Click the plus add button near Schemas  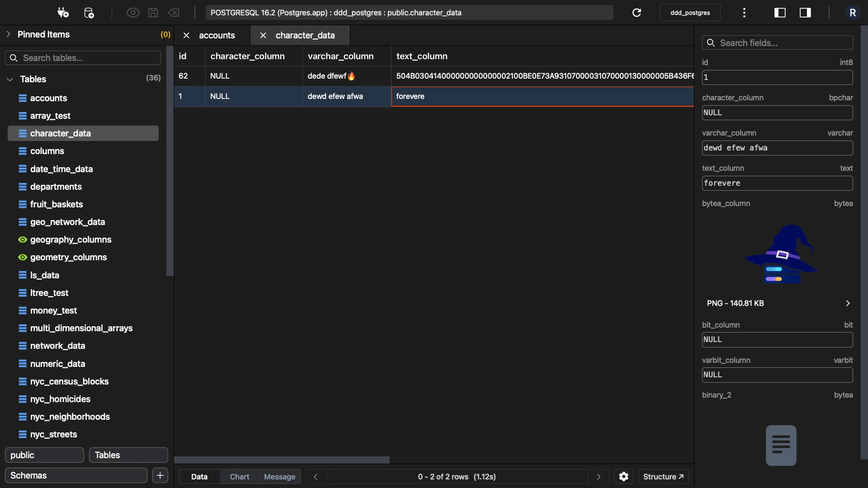point(160,475)
